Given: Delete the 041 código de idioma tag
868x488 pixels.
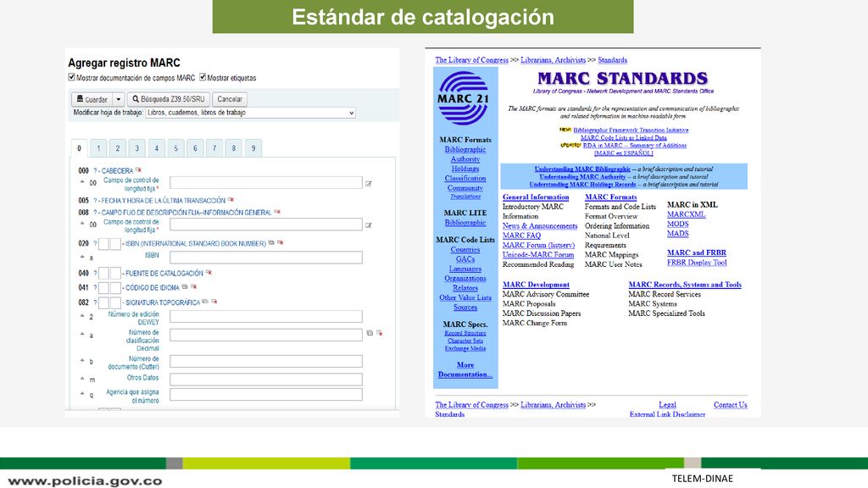Looking at the screenshot, I should tap(194, 286).
